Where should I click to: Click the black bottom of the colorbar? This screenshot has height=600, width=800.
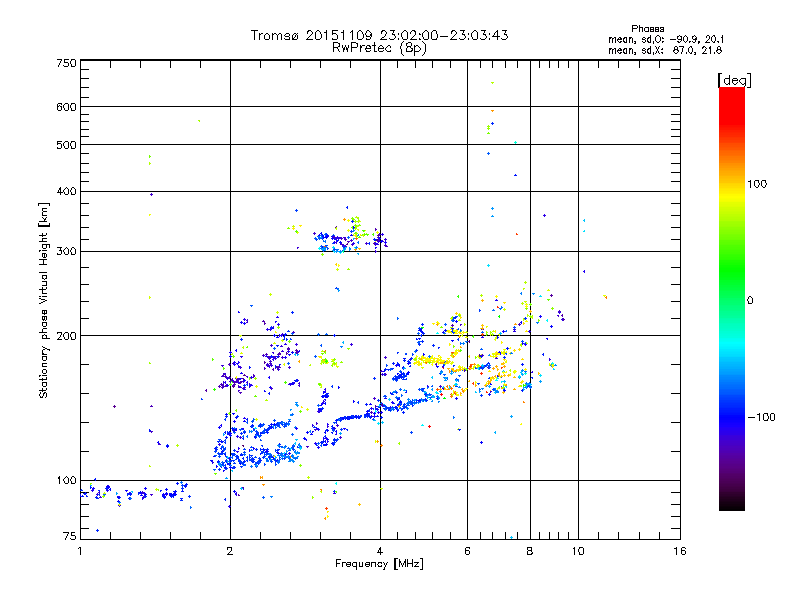732,503
